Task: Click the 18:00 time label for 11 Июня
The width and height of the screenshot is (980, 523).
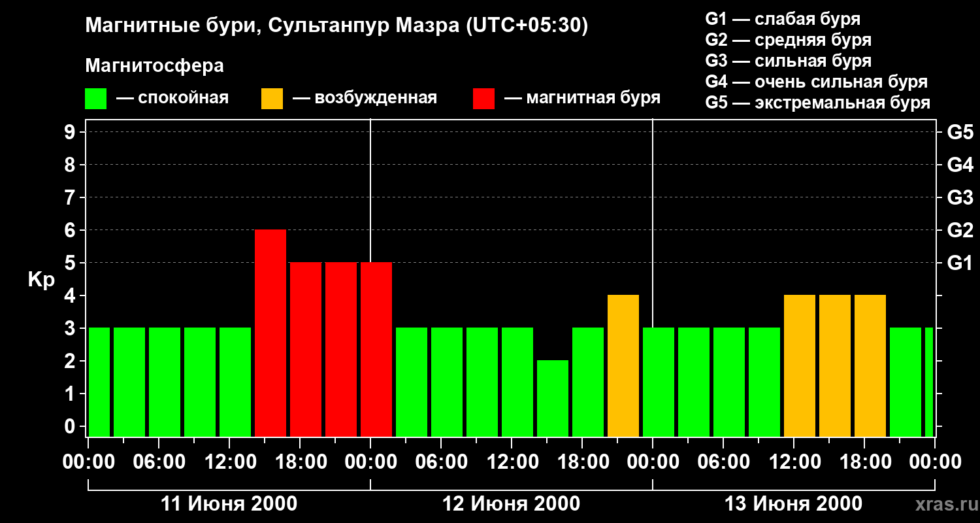Action: click(x=300, y=462)
